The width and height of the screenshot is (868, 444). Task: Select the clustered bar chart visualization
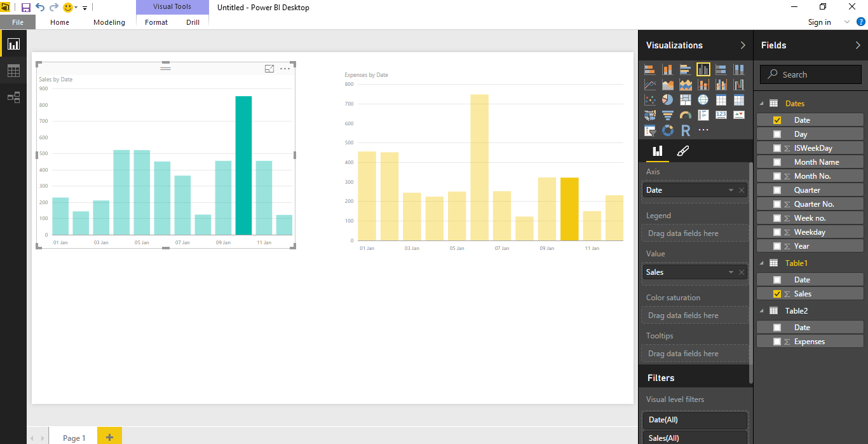685,69
